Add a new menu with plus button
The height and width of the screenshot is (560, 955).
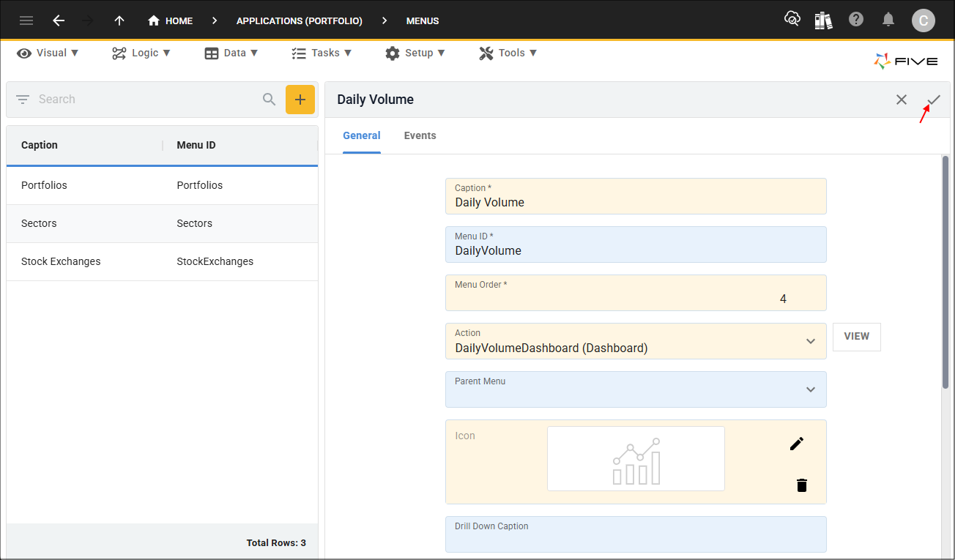[300, 100]
